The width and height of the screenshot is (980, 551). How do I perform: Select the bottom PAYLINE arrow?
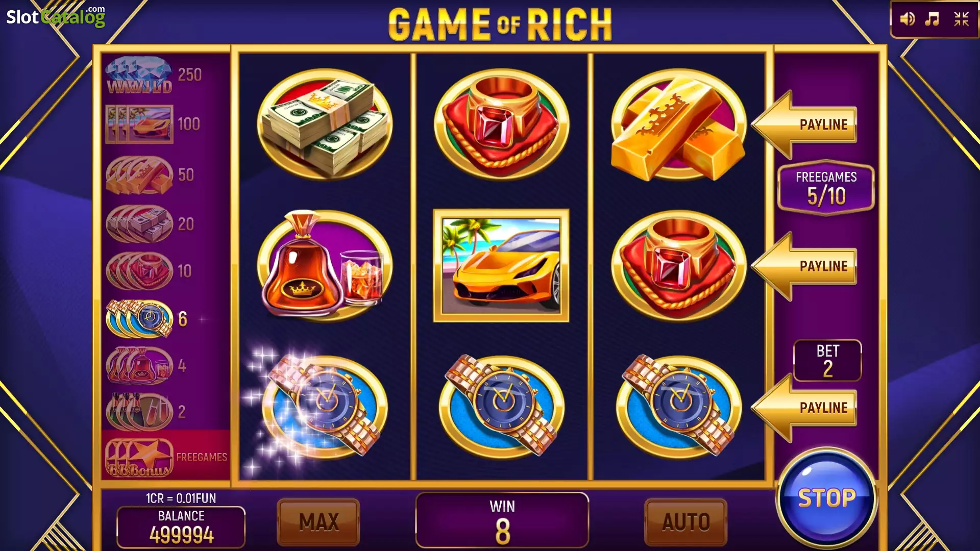[x=804, y=408]
